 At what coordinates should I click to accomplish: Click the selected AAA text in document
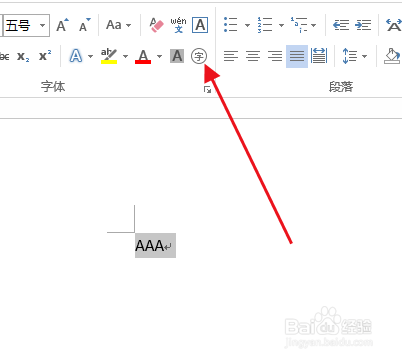coord(150,246)
